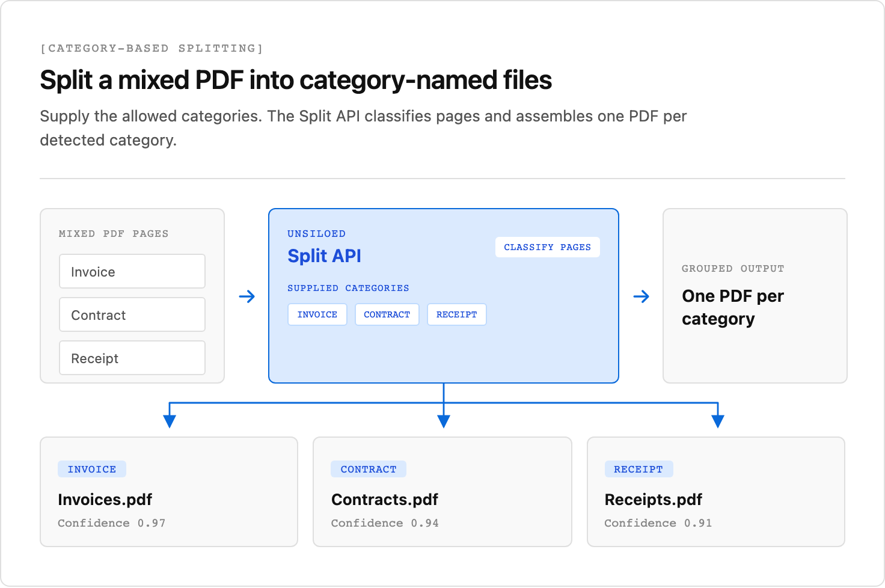Select the RECEIPT category chip
Image resolution: width=885 pixels, height=588 pixels.
coord(456,314)
